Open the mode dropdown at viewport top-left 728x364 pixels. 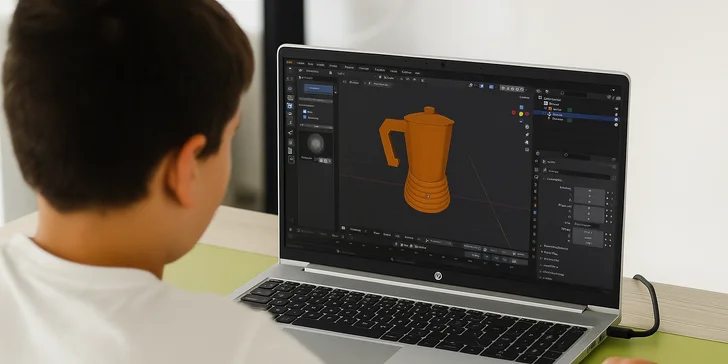pos(354,82)
